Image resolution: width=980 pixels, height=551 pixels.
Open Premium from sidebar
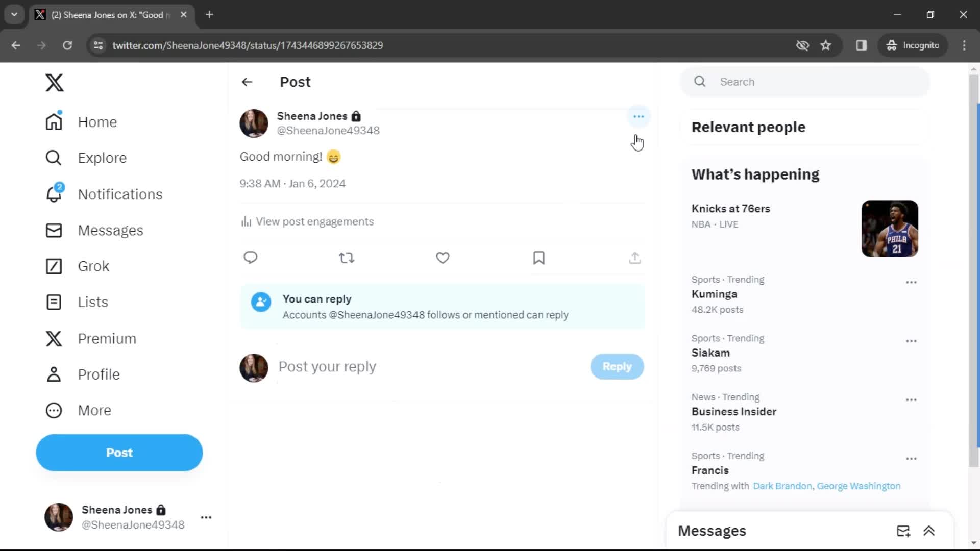(91, 338)
